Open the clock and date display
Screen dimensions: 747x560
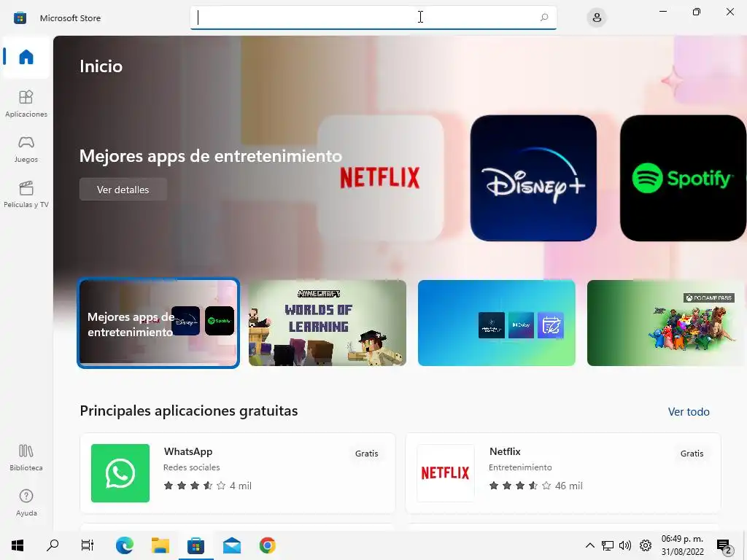click(x=682, y=545)
